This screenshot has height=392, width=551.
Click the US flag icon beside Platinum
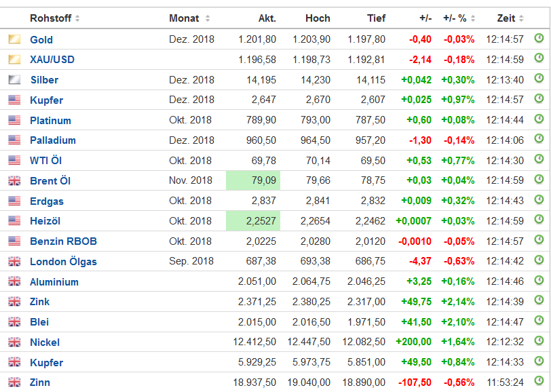click(x=14, y=120)
